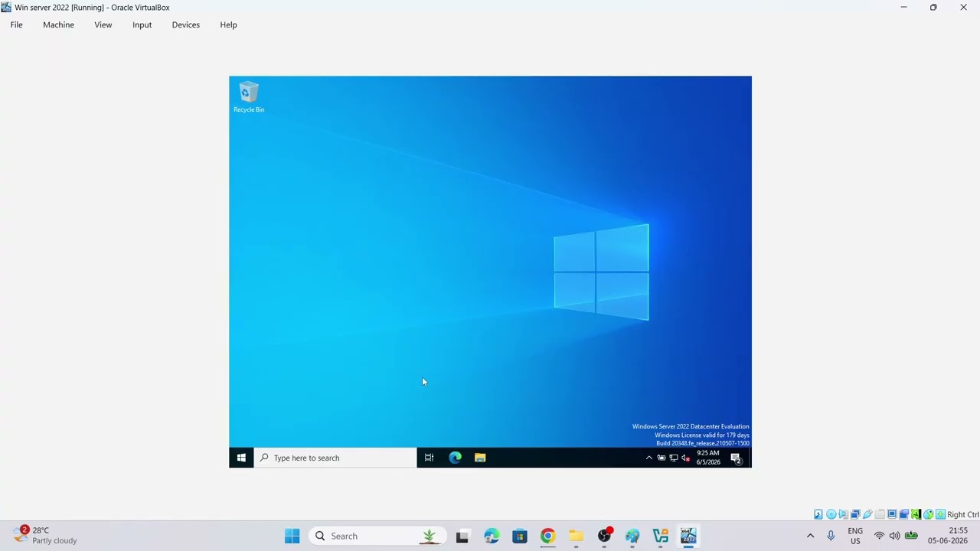Switch to VirtualBox VM on host taskbar
Viewport: 980px width, 551px height.
689,536
